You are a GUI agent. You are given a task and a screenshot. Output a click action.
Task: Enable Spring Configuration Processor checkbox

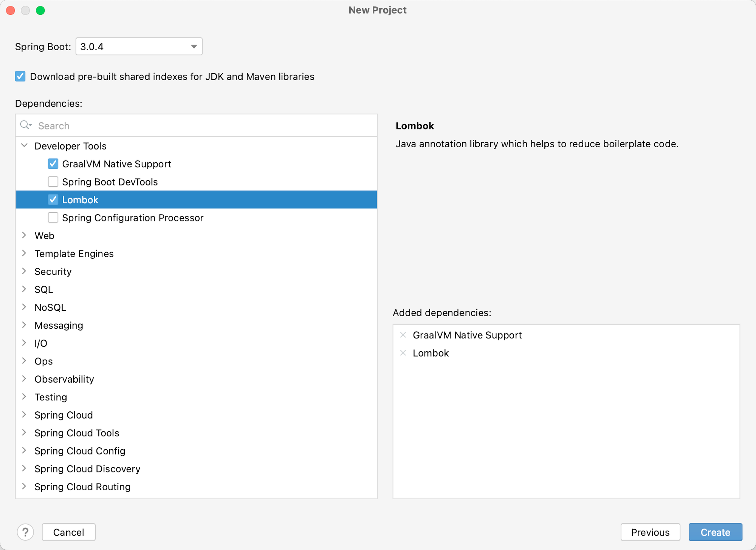53,218
